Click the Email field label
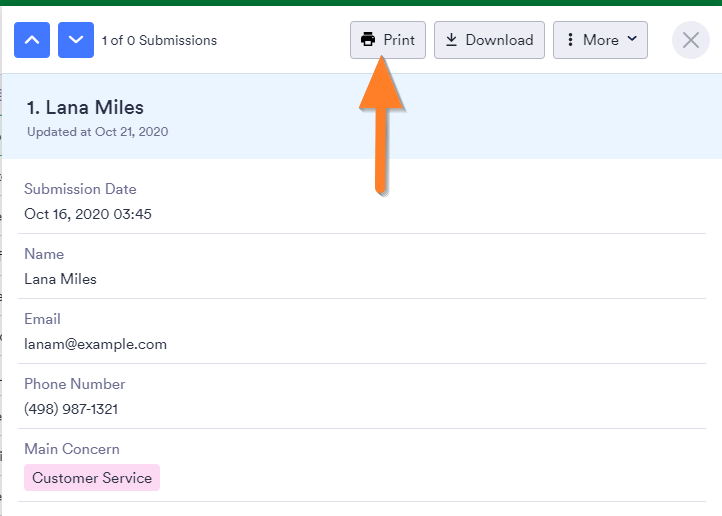Viewport: 722px width, 516px height. [x=42, y=319]
